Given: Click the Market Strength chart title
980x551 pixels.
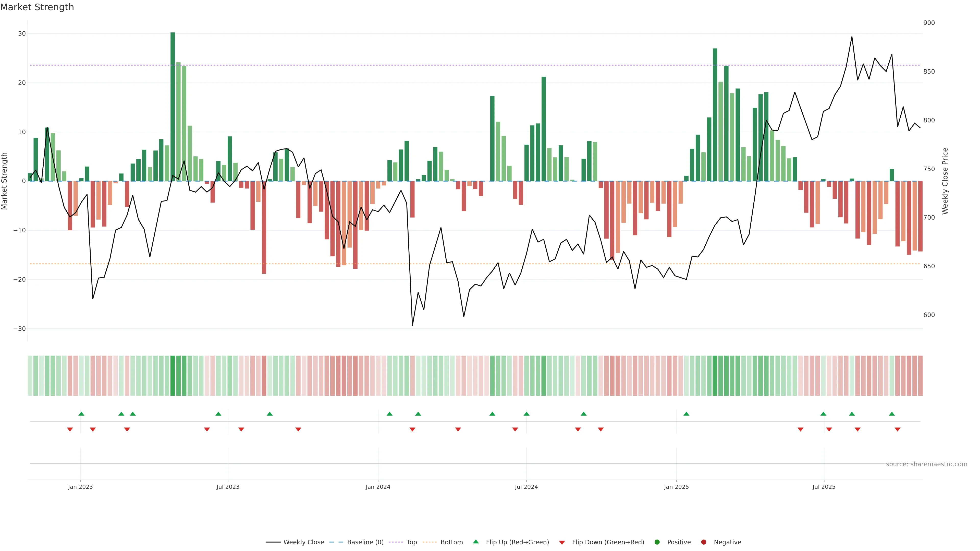Looking at the screenshot, I should click(x=37, y=7).
